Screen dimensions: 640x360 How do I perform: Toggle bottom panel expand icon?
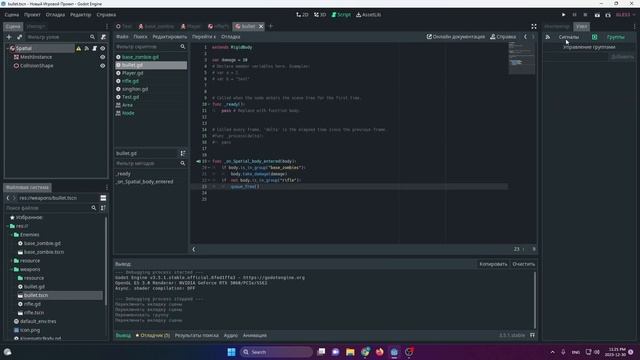[532, 335]
